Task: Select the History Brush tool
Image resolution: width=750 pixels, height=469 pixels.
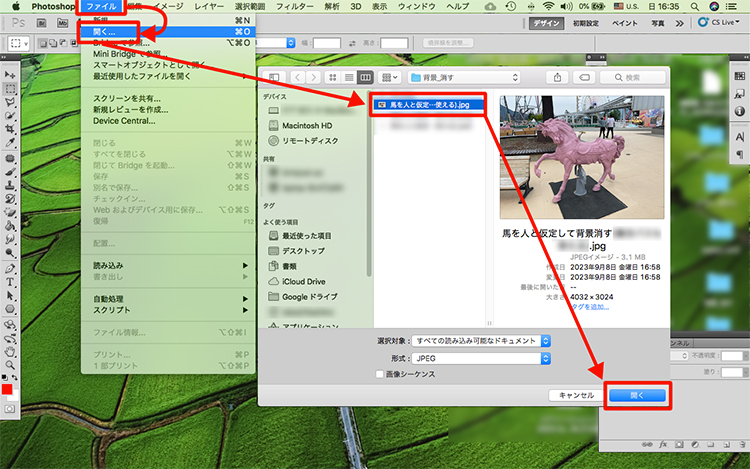Action: click(x=10, y=198)
